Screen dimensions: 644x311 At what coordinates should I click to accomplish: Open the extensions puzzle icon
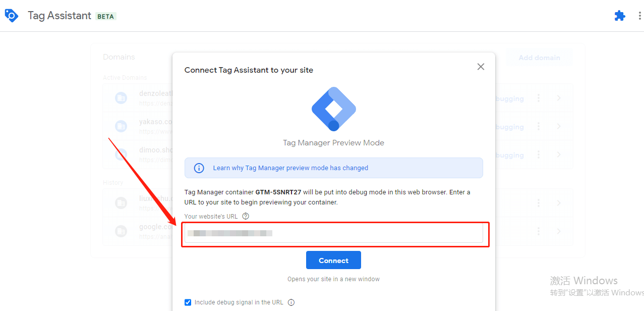[620, 16]
